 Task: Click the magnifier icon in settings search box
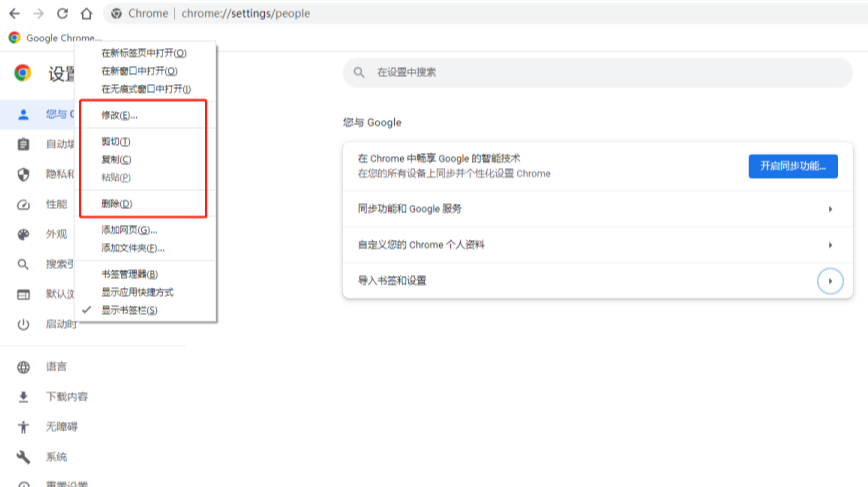[x=359, y=72]
